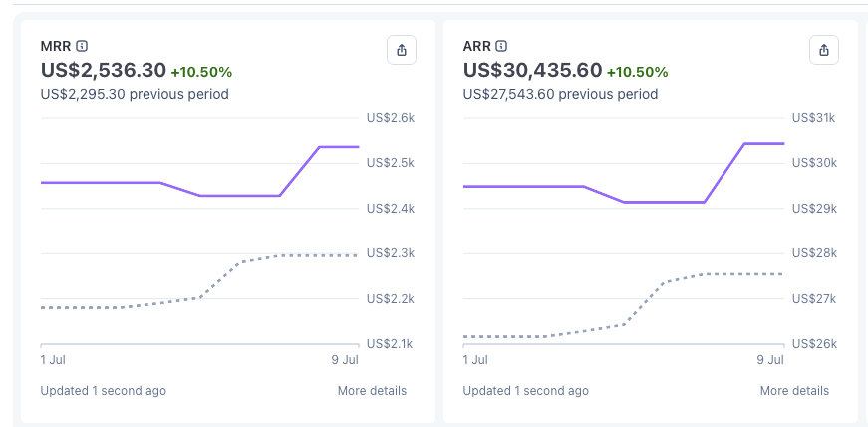The image size is (868, 427).
Task: Click the ARR info icon
Action: click(x=501, y=46)
